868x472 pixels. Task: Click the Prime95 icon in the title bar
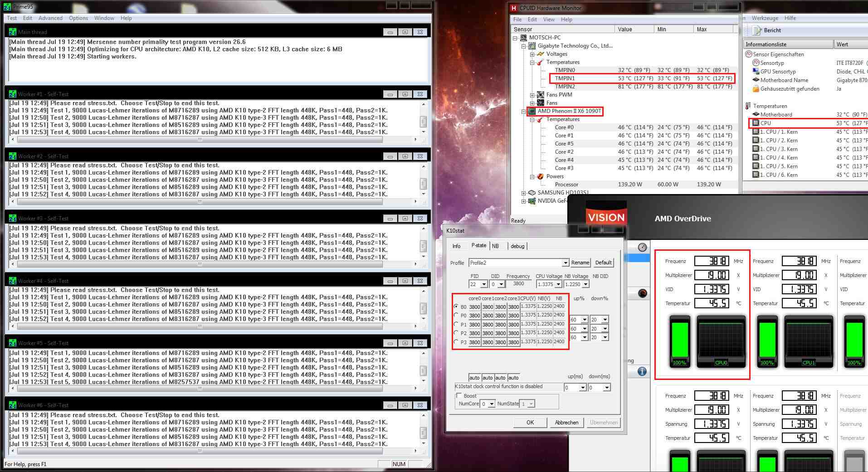pyautogui.click(x=7, y=6)
